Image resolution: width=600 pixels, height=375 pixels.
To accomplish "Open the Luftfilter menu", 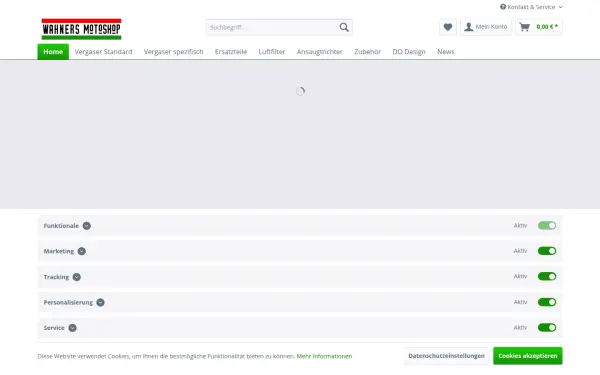I will 272,52.
